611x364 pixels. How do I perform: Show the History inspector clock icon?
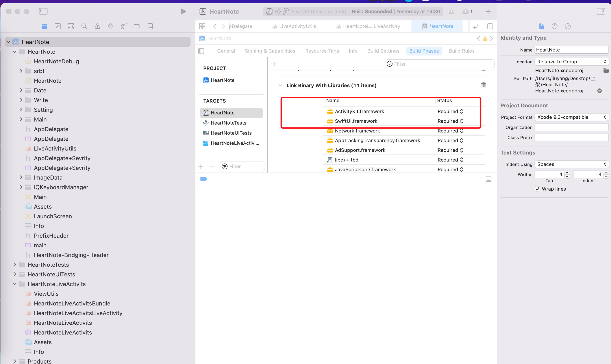554,26
